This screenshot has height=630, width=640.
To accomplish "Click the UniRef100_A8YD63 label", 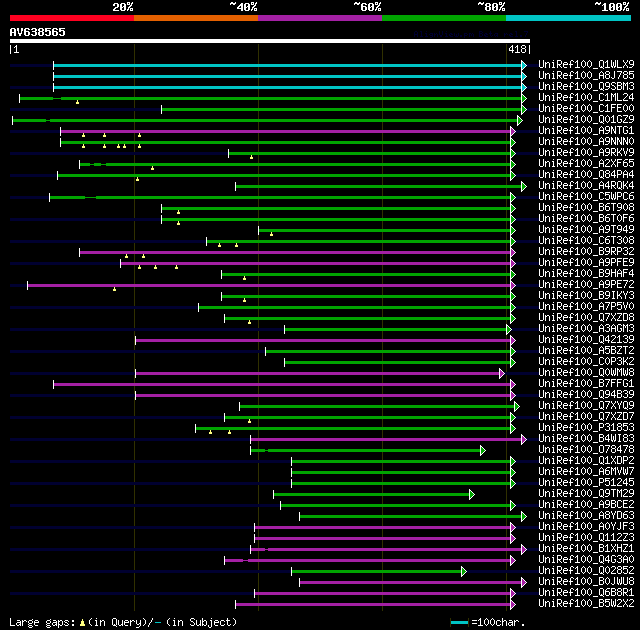I will [586, 516].
